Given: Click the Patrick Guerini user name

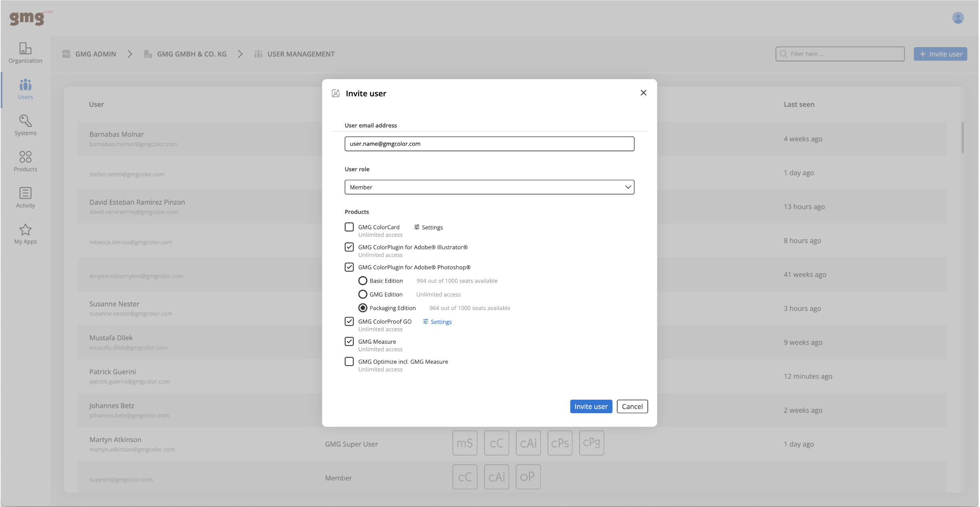Looking at the screenshot, I should tap(113, 372).
